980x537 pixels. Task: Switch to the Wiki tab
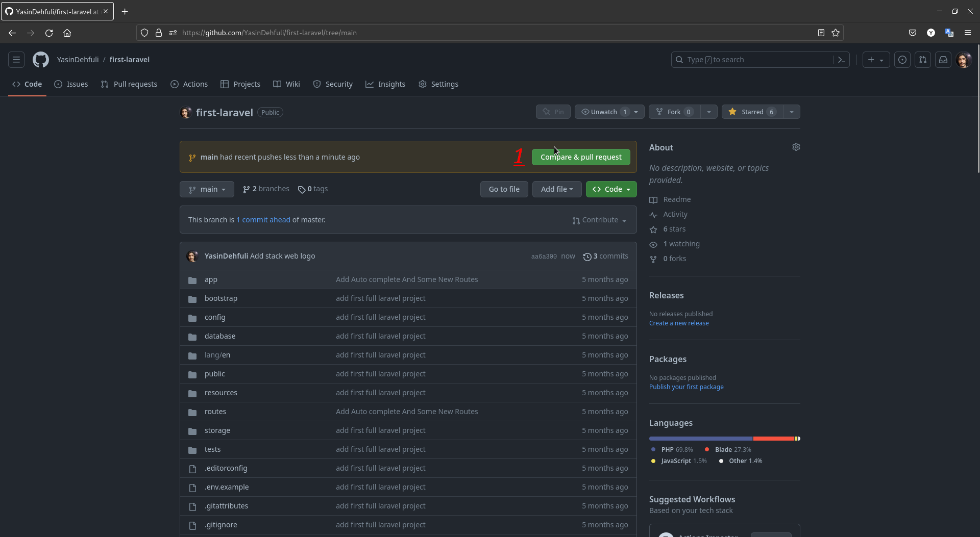(286, 84)
